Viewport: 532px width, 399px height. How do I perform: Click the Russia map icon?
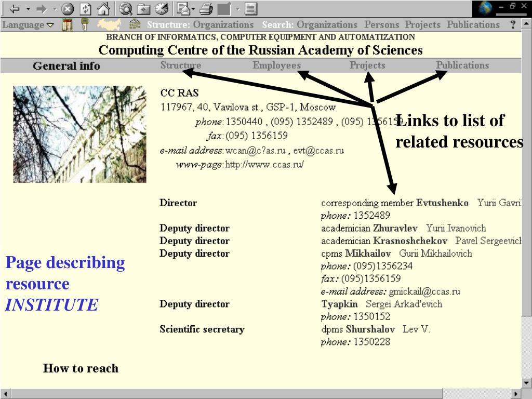coord(109,25)
